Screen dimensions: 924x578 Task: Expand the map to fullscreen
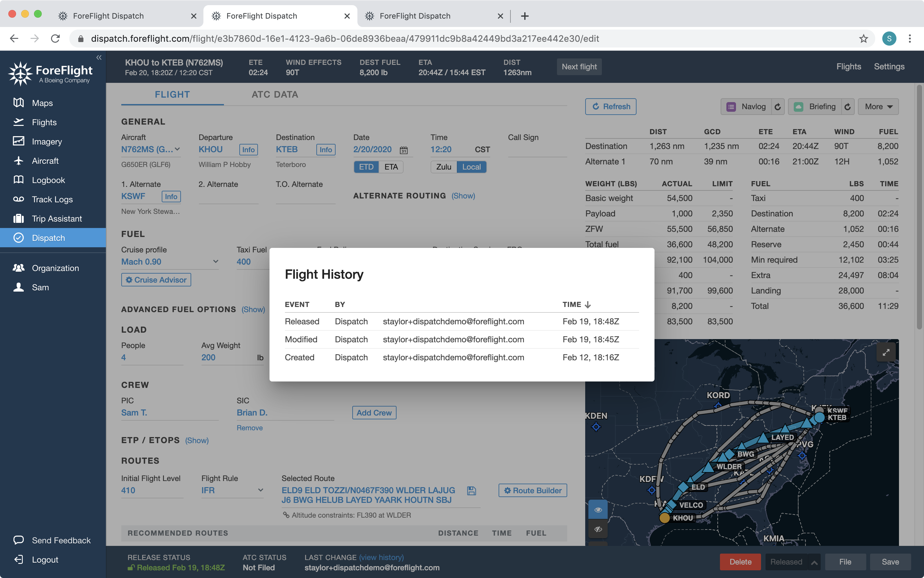click(x=886, y=352)
